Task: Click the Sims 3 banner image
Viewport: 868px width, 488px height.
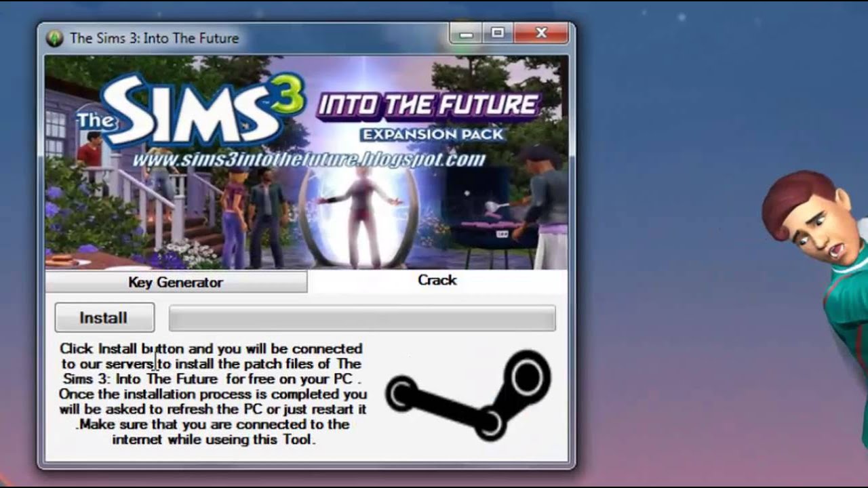Action: pos(307,163)
